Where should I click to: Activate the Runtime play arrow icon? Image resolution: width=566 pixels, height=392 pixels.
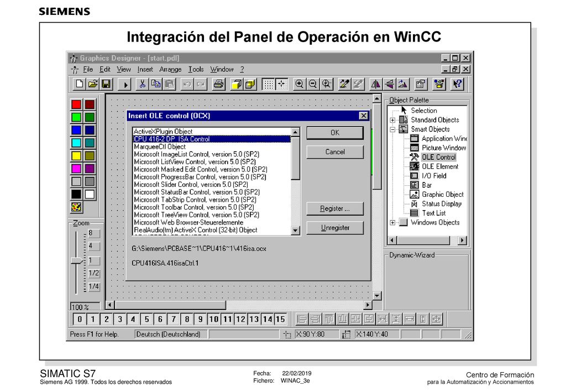(x=125, y=85)
